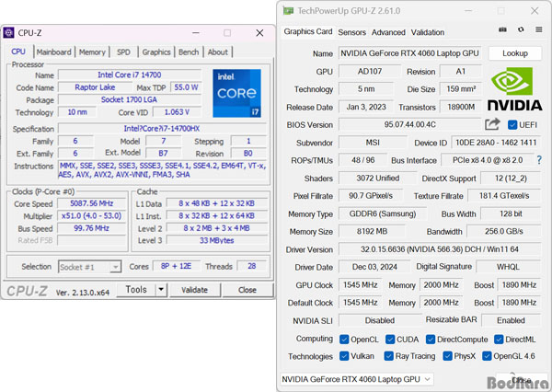This screenshot has width=552, height=392.
Task: Click the Device ID value 10DE 28A0
Action: (x=496, y=143)
